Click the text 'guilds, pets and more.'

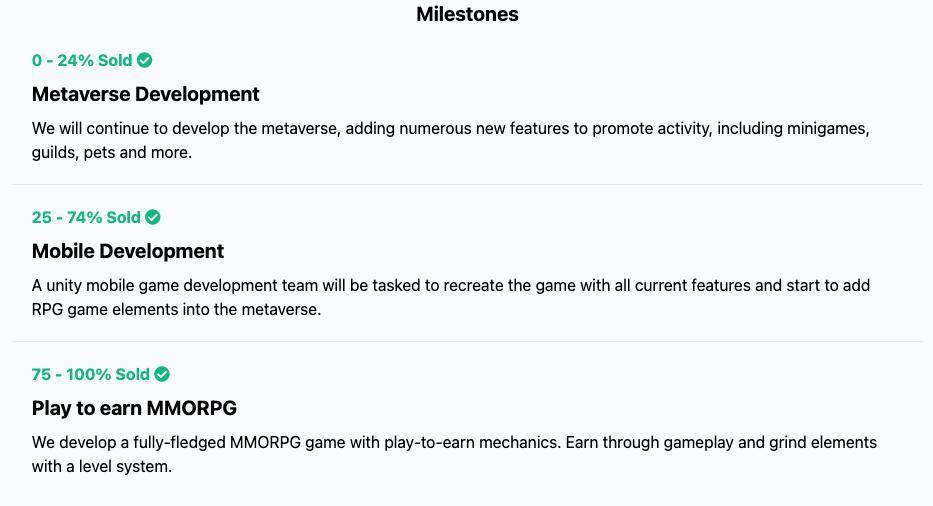tap(112, 153)
